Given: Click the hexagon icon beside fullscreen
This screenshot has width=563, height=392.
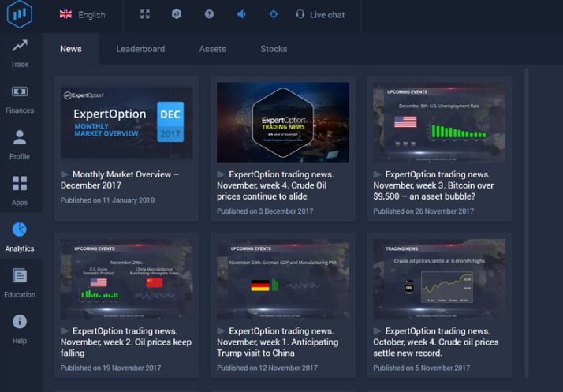Looking at the screenshot, I should click(x=177, y=14).
